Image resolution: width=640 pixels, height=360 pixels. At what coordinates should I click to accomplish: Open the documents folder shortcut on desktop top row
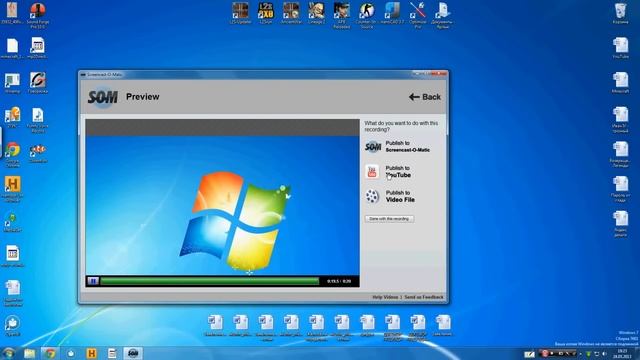(x=443, y=15)
